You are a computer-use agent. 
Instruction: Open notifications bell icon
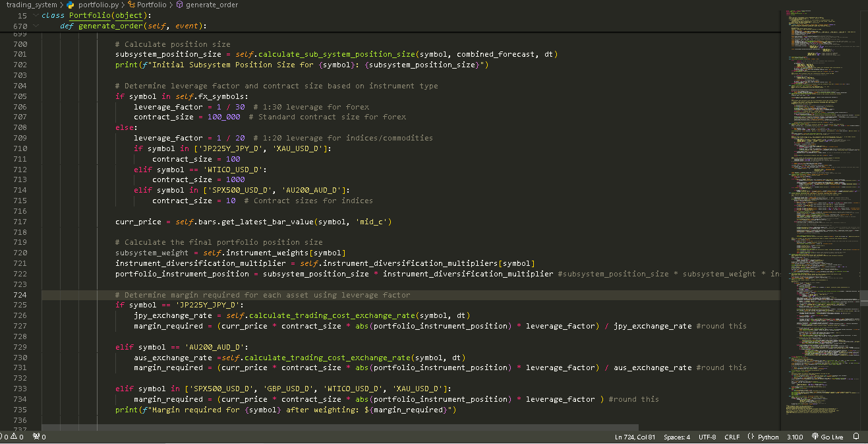coord(856,437)
